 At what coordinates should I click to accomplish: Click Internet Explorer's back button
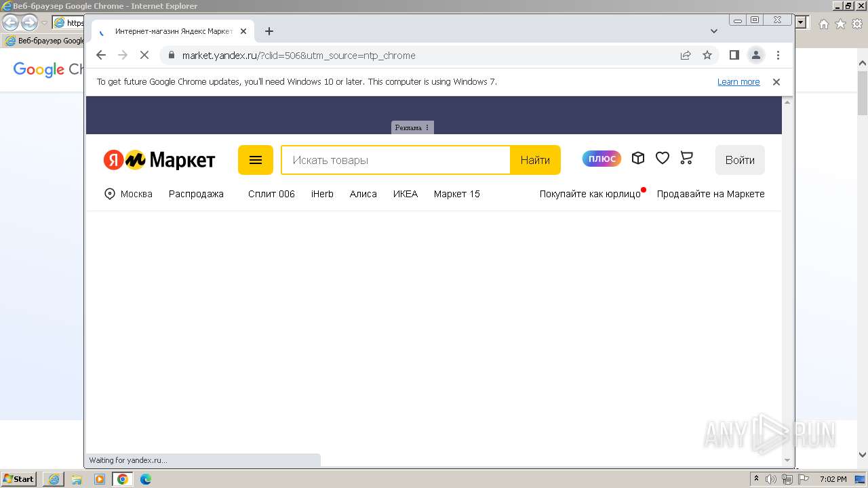(x=11, y=22)
